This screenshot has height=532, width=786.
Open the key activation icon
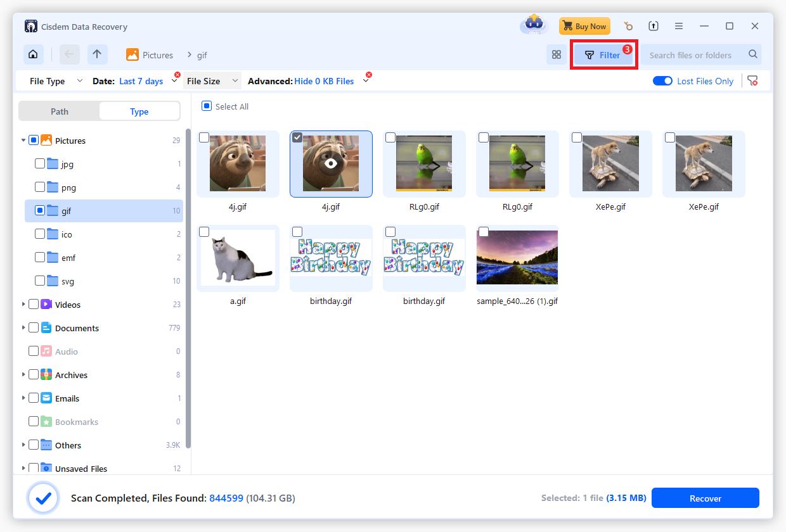click(x=628, y=26)
